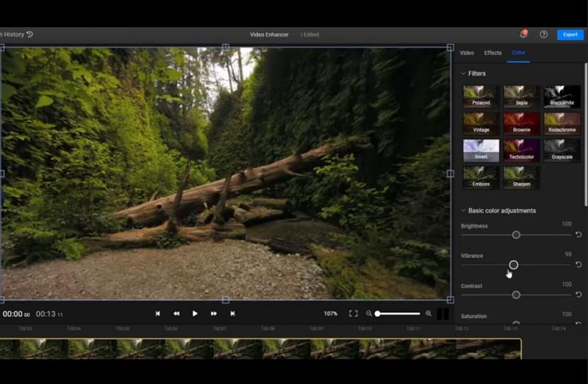Switch to the Effects tab
The image size is (588, 384).
click(x=492, y=53)
